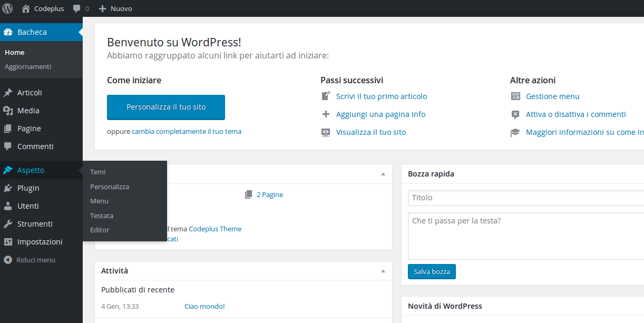Click the Media library icon
This screenshot has height=323, width=644.
point(8,111)
